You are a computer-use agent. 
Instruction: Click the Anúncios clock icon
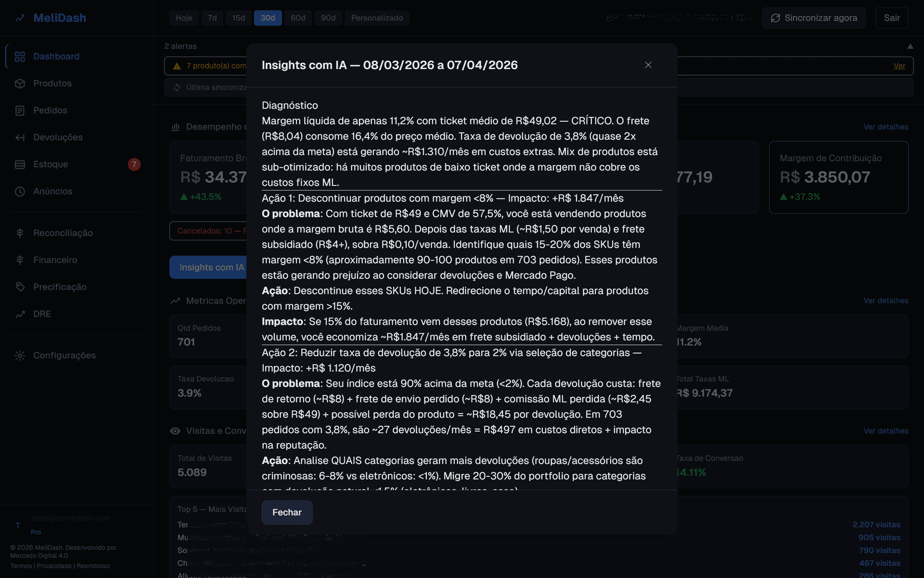click(20, 191)
